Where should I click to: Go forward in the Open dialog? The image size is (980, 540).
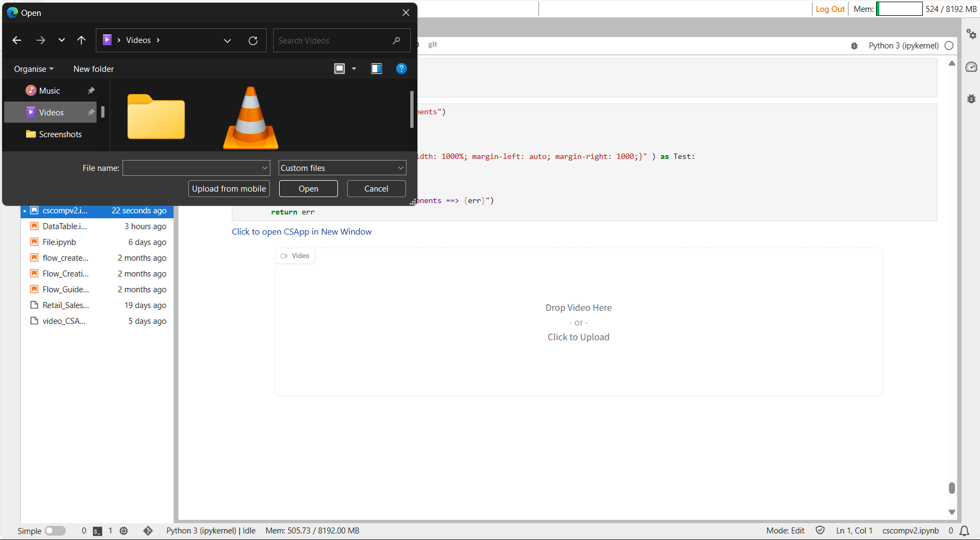(41, 40)
